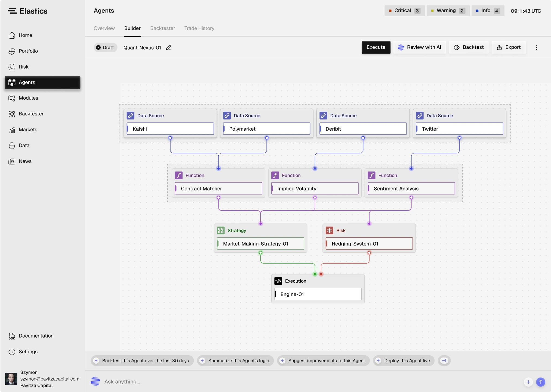
Task: Select the Kalshi data source field
Action: [x=170, y=129]
